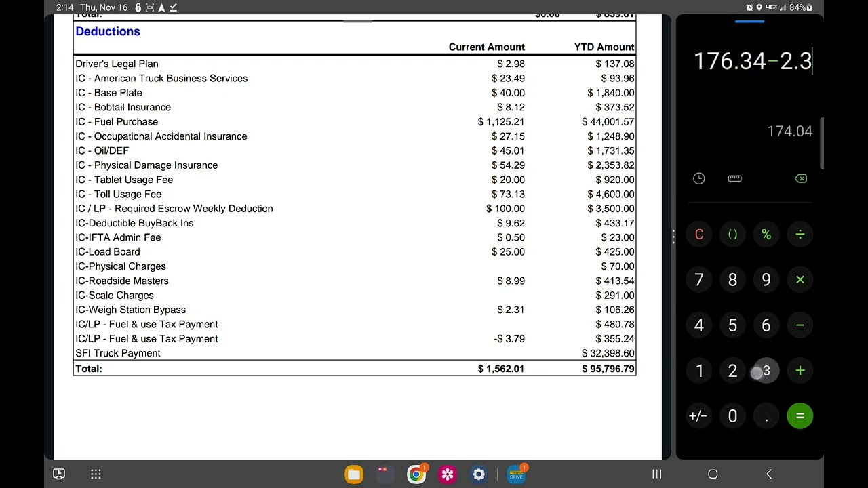Select Required Escrow Weekly Deduction row
This screenshot has width=868, height=488.
coord(355,209)
